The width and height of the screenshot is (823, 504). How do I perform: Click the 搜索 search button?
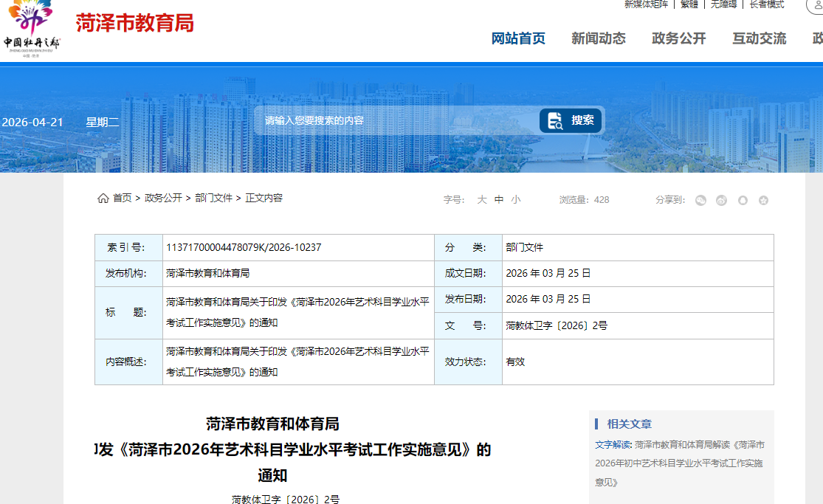[571, 120]
